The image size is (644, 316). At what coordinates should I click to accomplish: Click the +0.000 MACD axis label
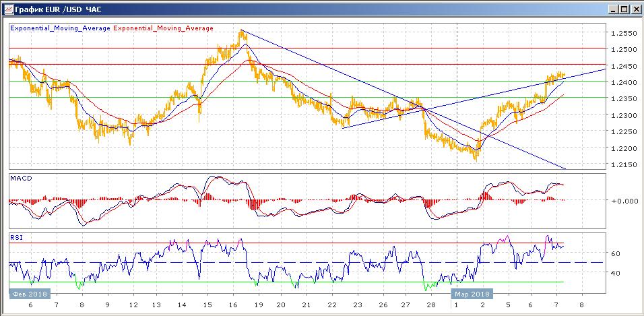tap(621, 201)
